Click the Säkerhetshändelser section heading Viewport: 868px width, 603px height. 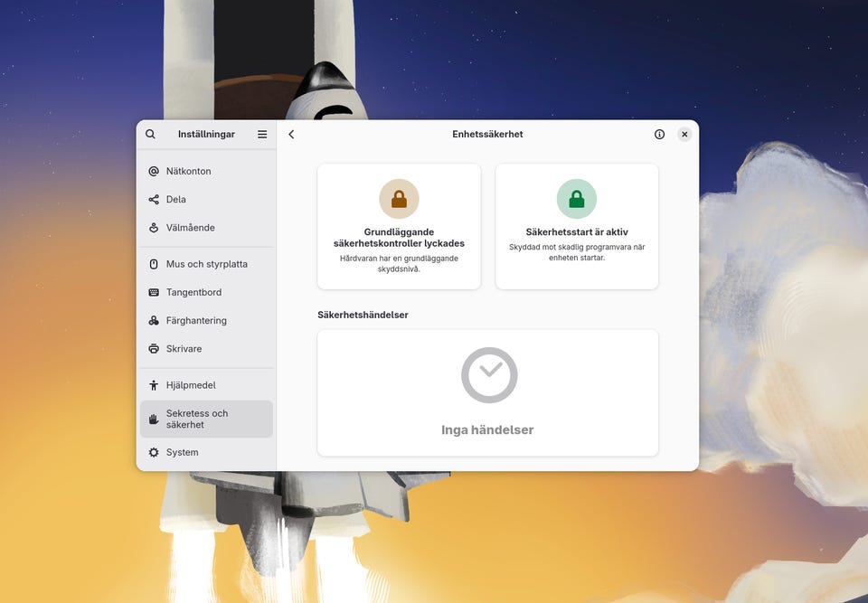coord(363,315)
